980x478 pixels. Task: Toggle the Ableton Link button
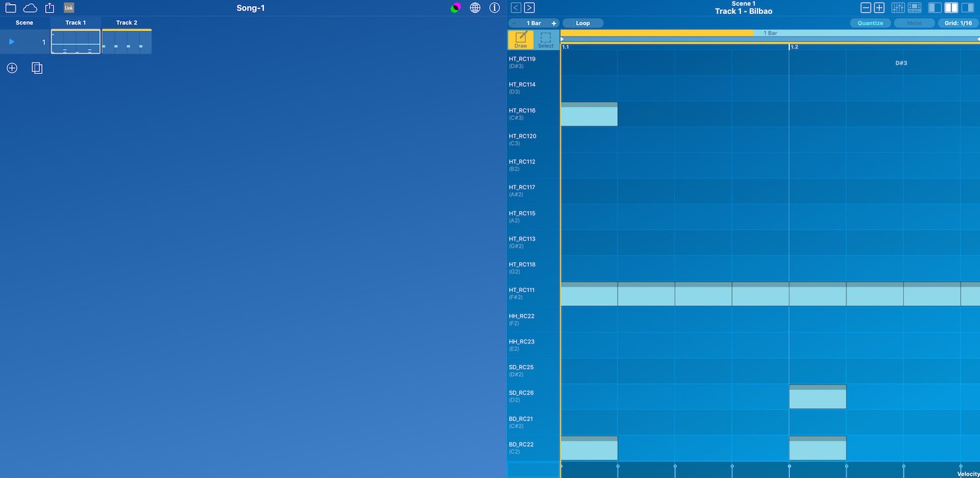[x=69, y=8]
